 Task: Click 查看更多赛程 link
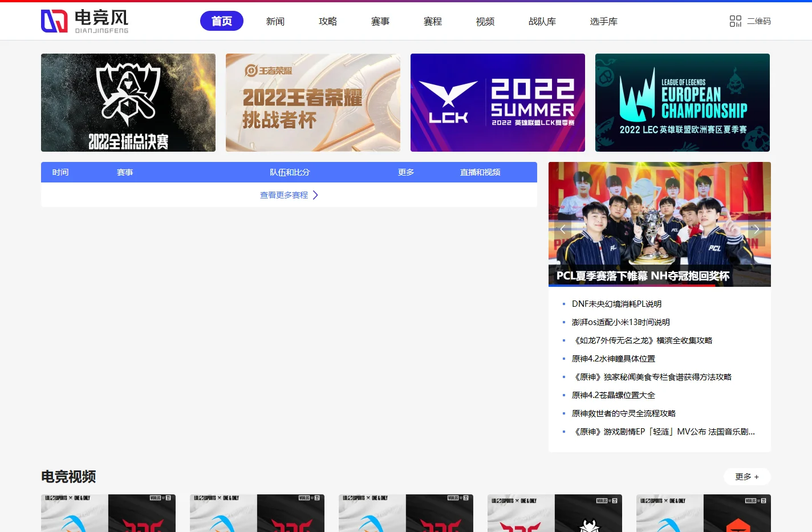click(284, 195)
